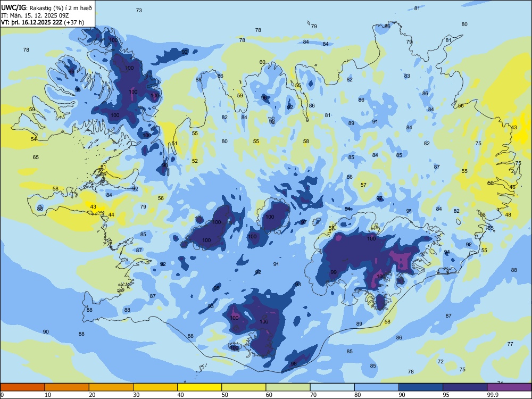Viewport: 532px width, 399px height.
Task: Click the humidity value '46' on the east coast
Action: click(x=512, y=187)
